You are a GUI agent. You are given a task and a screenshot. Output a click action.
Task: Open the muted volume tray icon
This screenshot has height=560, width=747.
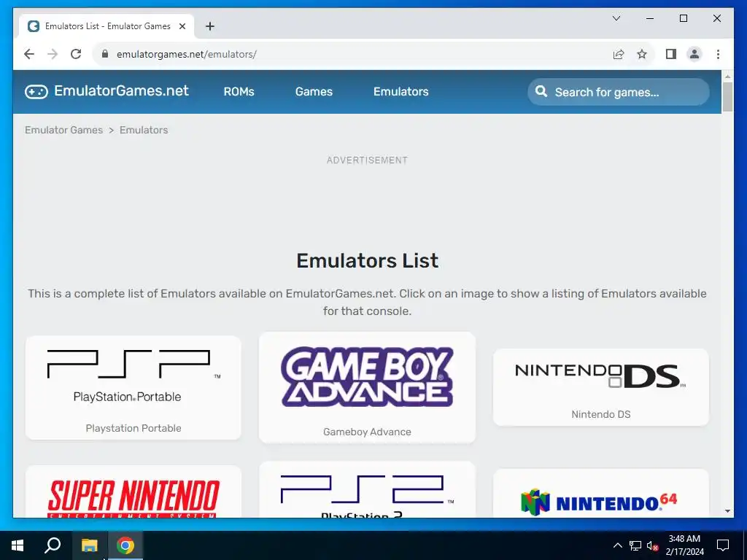pos(652,545)
